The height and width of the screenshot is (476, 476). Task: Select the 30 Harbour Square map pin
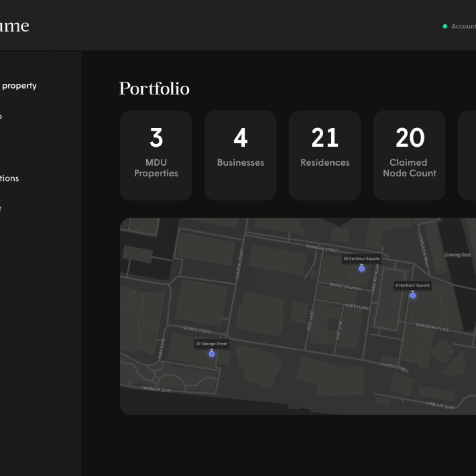click(x=362, y=269)
